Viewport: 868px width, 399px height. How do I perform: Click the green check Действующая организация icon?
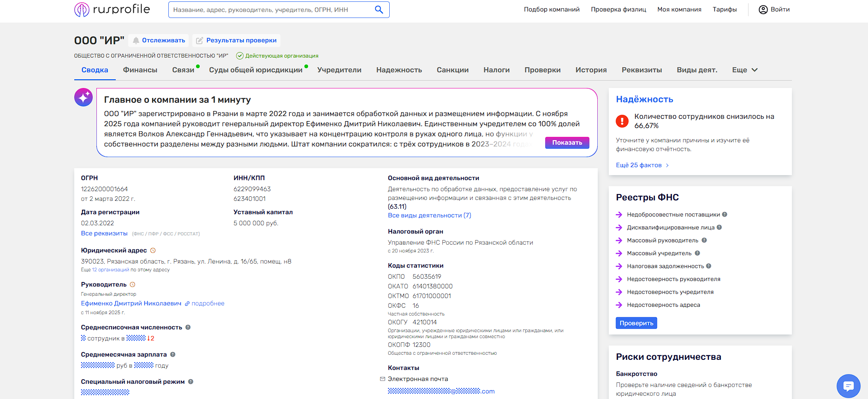tap(240, 56)
